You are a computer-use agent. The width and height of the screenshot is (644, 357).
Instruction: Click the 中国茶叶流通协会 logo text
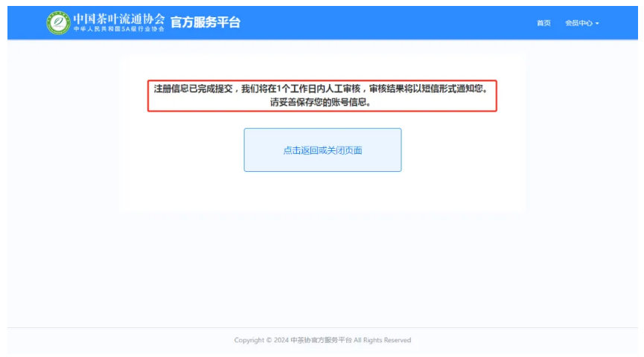coord(118,18)
